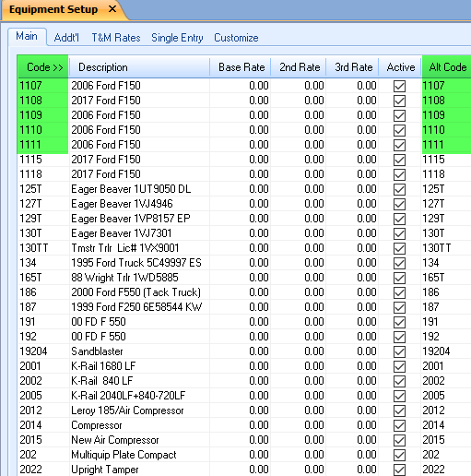The width and height of the screenshot is (471, 476).
Task: Uncheck Active for equipment 1107
Action: 399,86
